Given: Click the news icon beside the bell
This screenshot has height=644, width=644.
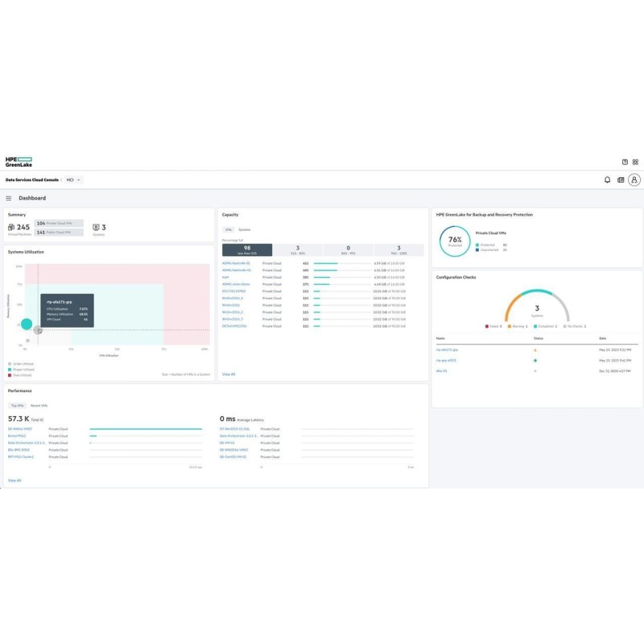Looking at the screenshot, I should click(x=621, y=180).
